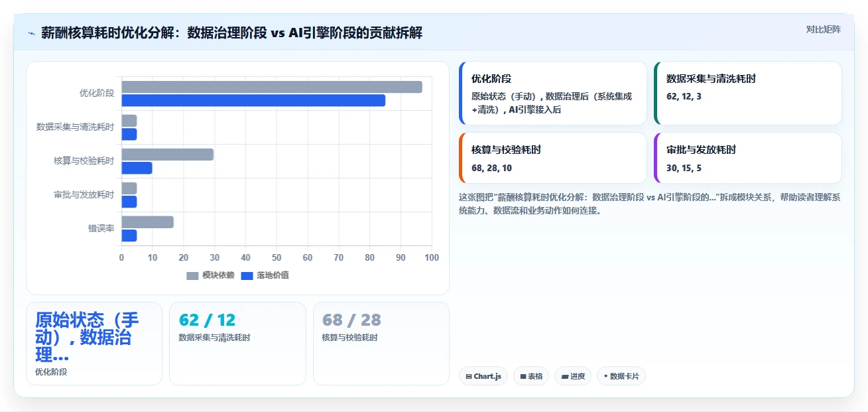Click the 进度 chip icon

pyautogui.click(x=565, y=376)
